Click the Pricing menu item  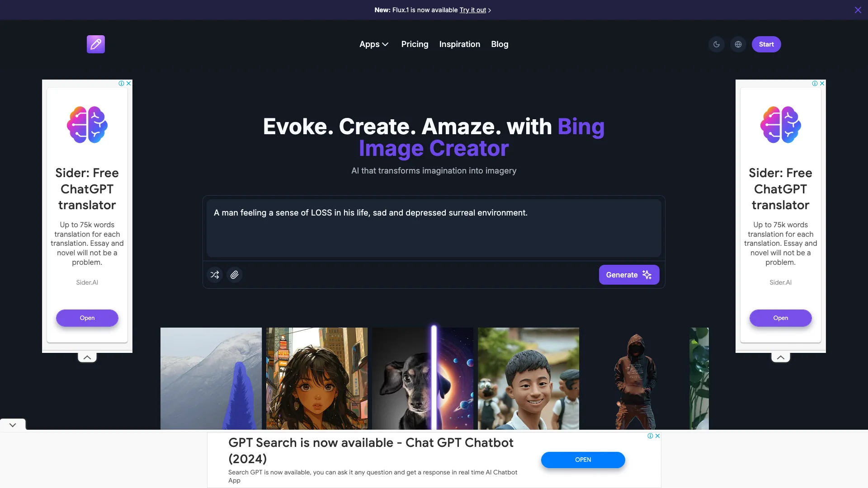(x=414, y=44)
